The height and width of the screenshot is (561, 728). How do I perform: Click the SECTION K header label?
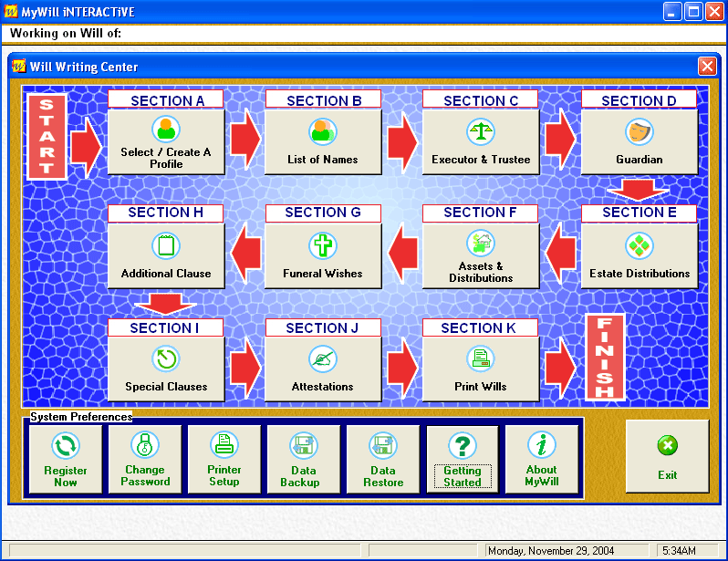[x=481, y=327]
